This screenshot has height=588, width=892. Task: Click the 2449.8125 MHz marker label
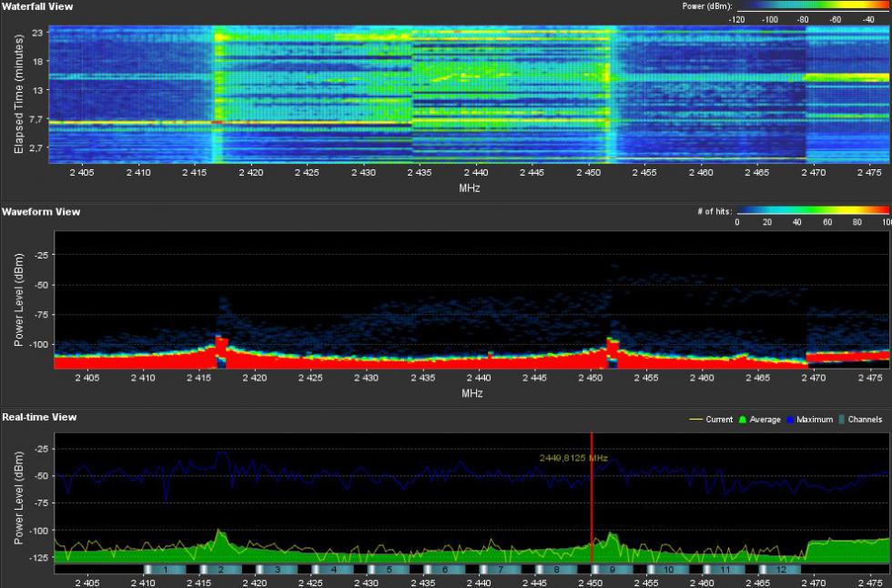573,458
